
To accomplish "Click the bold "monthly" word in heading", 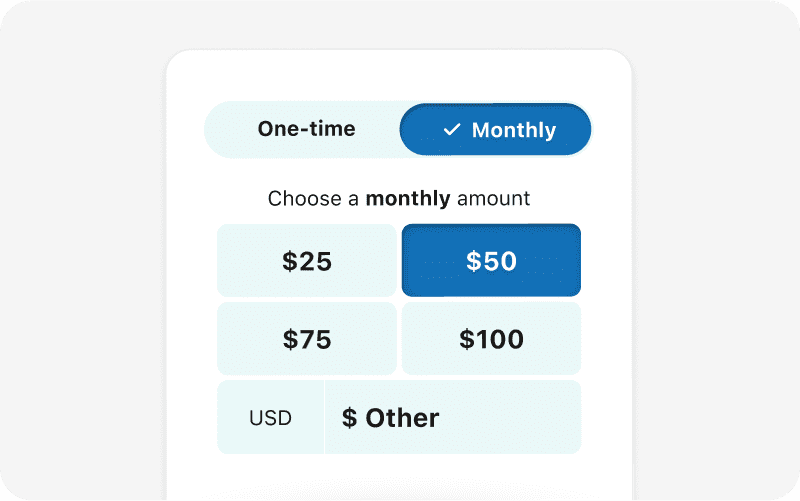I will (x=408, y=198).
